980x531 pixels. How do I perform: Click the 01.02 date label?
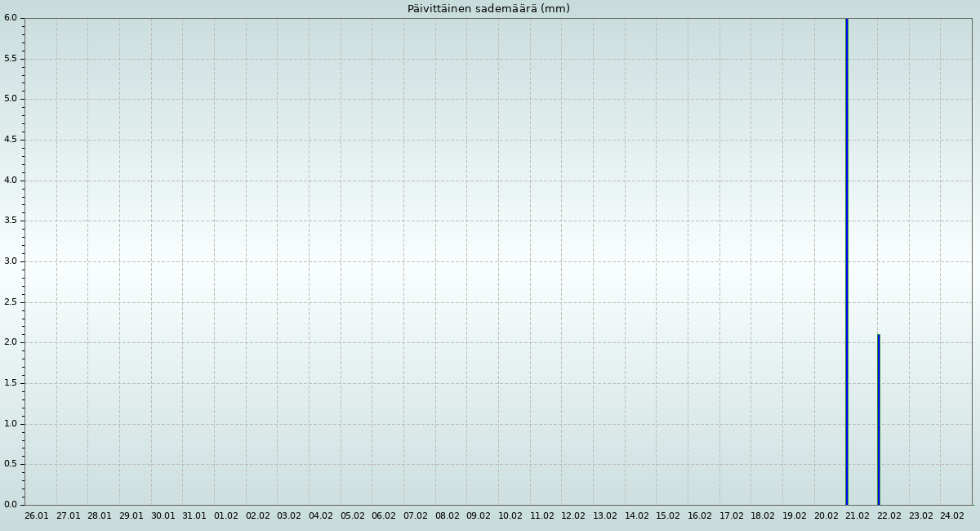point(226,515)
